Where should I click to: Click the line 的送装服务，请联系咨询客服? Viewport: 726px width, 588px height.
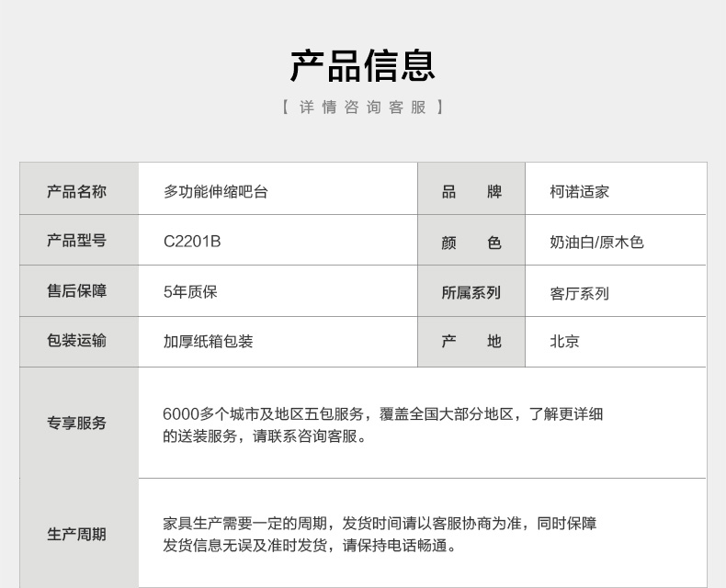pos(265,435)
